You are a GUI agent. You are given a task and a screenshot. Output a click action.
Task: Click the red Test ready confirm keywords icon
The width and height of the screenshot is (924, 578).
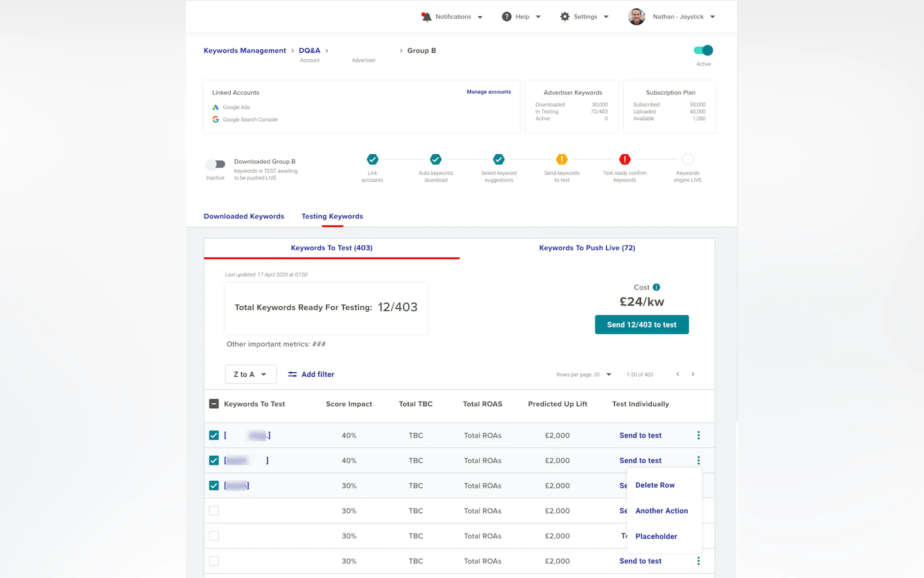[x=625, y=159]
